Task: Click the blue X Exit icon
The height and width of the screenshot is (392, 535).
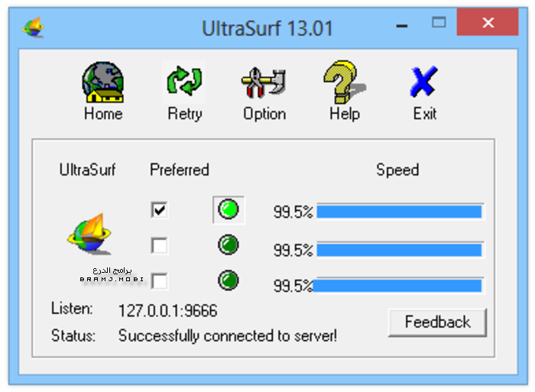Action: (x=423, y=82)
